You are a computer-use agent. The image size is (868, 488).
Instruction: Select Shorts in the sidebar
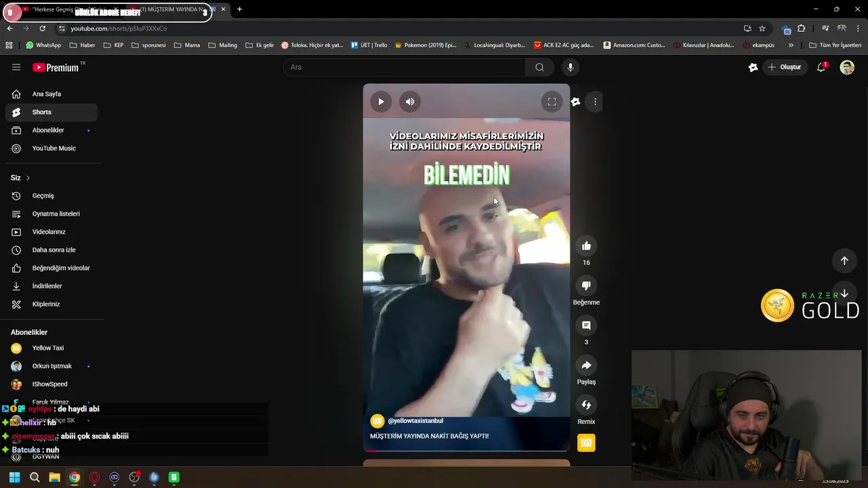point(52,112)
